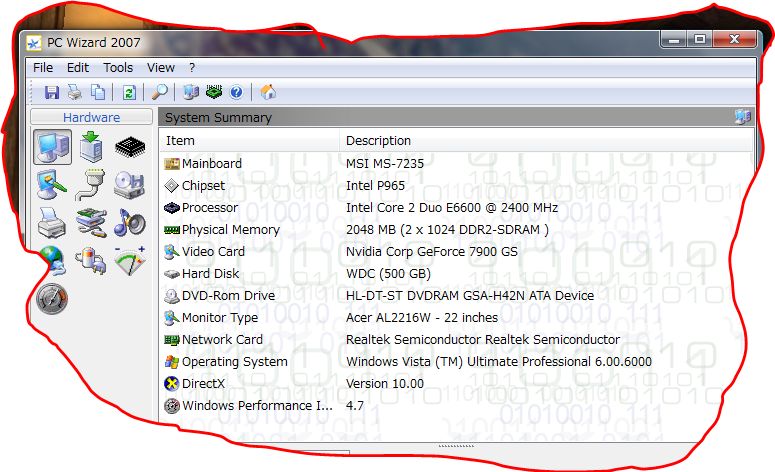The height and width of the screenshot is (472, 775).
Task: Open the ? help menu
Action: click(x=192, y=67)
